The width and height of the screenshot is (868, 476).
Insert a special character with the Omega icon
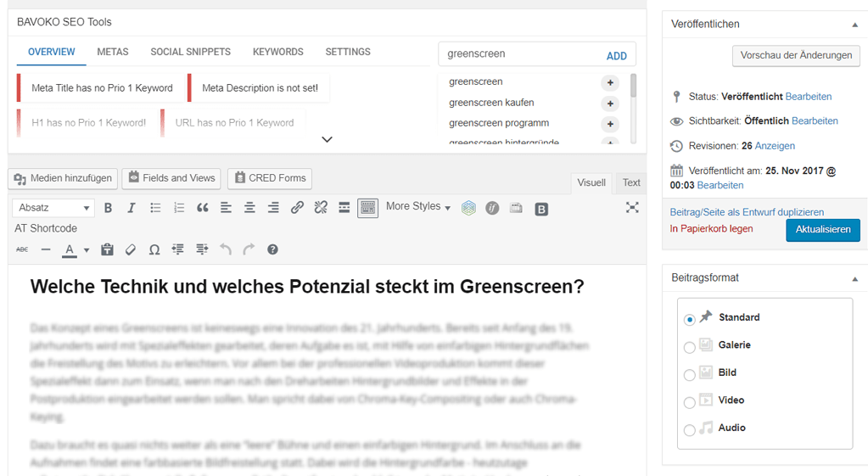coord(154,249)
